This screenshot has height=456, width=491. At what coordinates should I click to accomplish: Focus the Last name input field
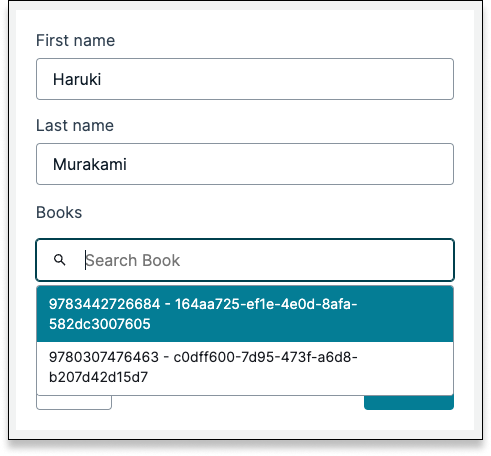[x=245, y=164]
